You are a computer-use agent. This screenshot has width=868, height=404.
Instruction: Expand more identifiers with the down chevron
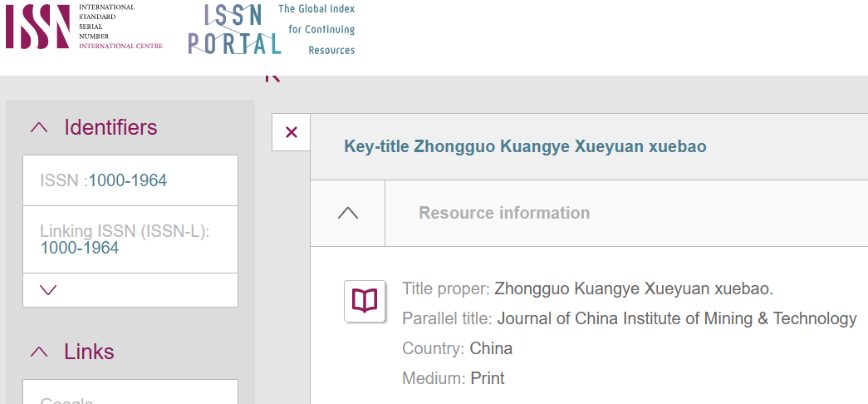click(x=49, y=290)
